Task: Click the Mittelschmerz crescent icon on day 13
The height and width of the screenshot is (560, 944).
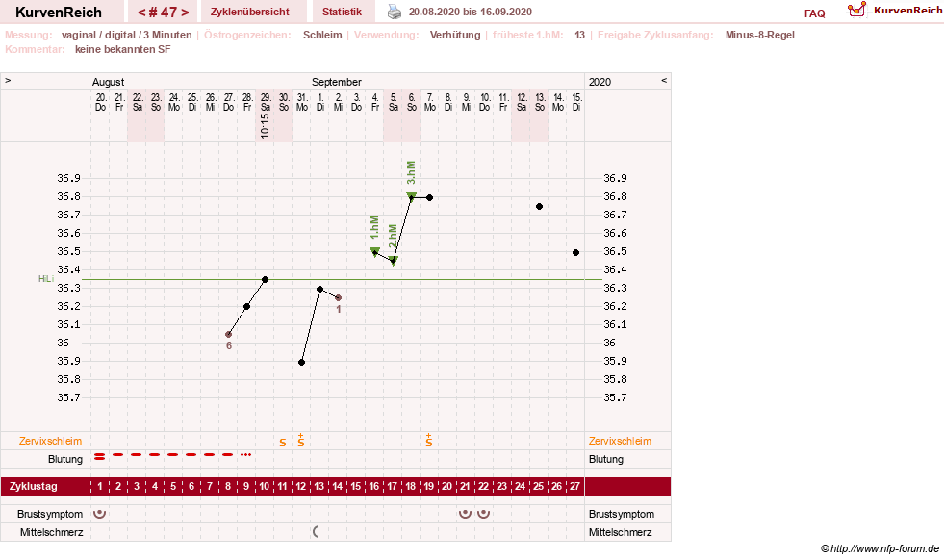Action: (x=316, y=532)
